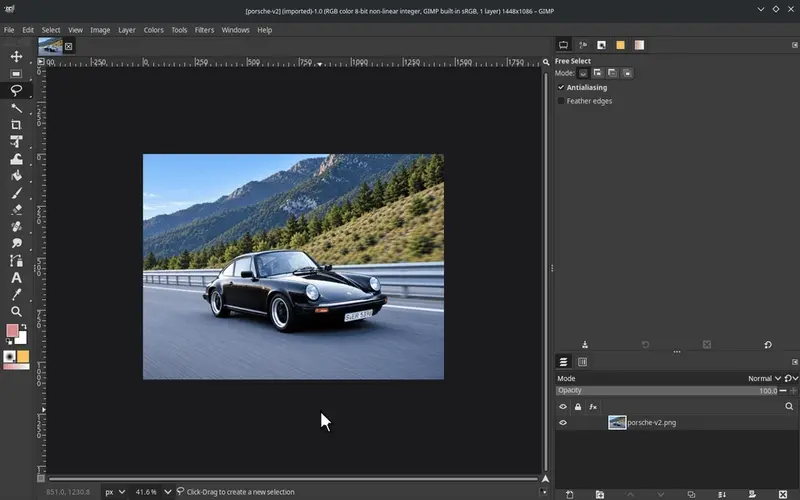The height and width of the screenshot is (500, 800).
Task: Set selection mode to Intersect
Action: tap(627, 73)
